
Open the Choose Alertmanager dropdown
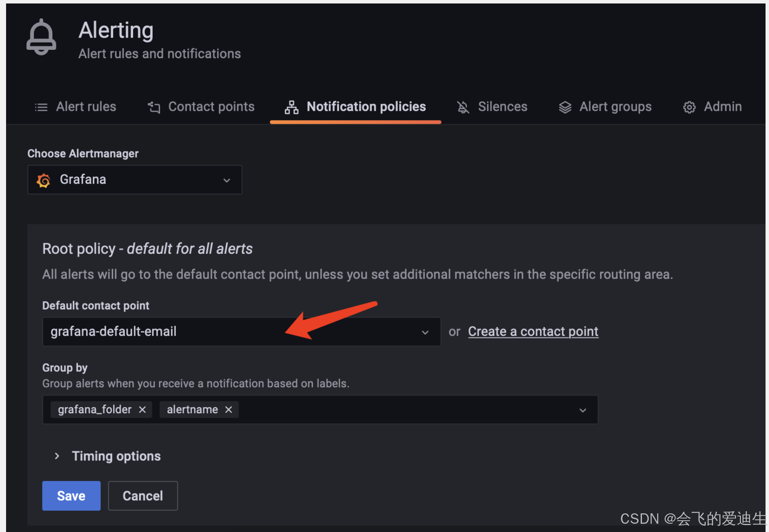click(x=135, y=180)
